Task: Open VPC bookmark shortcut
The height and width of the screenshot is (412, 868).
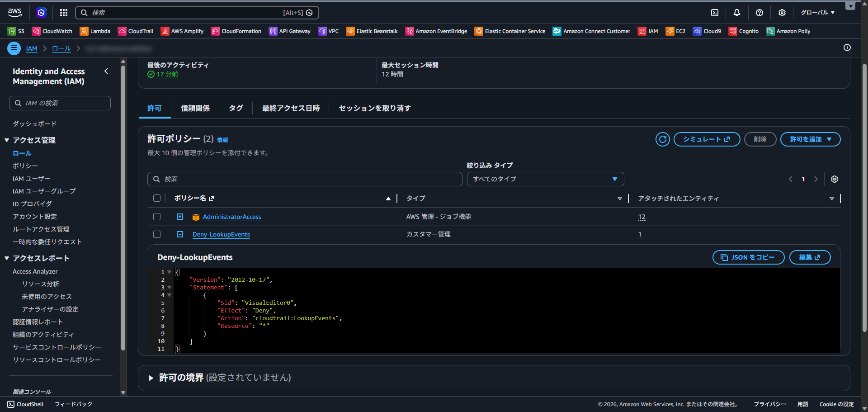Action: click(x=328, y=31)
